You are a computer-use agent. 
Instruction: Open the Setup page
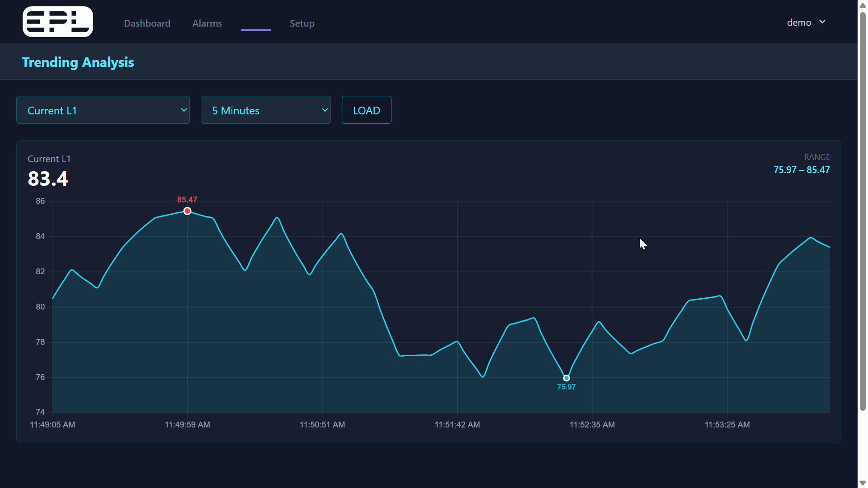coord(302,23)
